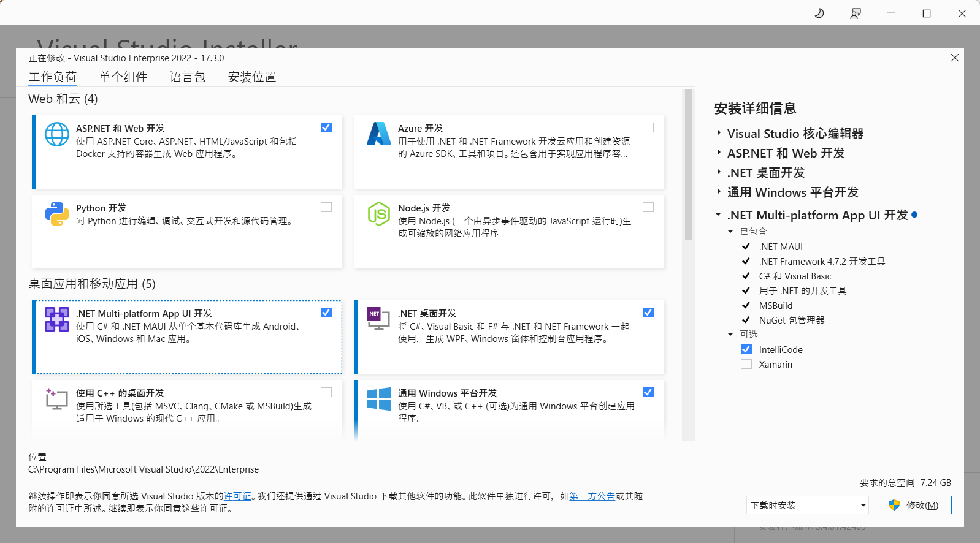Image resolution: width=980 pixels, height=543 pixels.
Task: Click the Web 和云 (4) section heading
Action: point(63,99)
